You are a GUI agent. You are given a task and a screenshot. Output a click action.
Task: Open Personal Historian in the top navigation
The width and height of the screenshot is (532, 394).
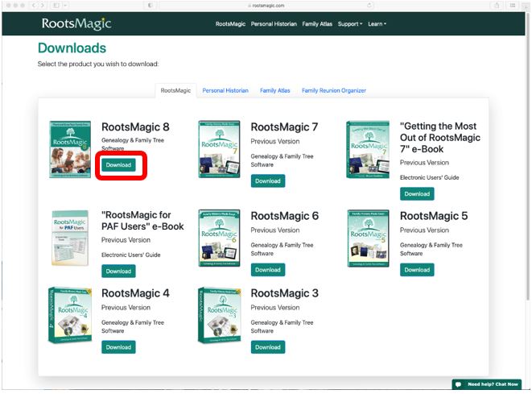coord(274,24)
